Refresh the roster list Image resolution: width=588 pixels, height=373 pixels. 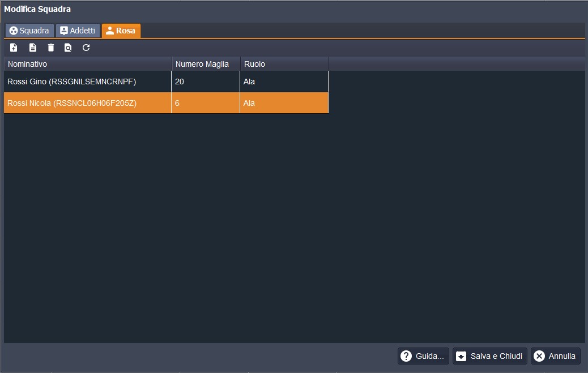click(x=86, y=48)
